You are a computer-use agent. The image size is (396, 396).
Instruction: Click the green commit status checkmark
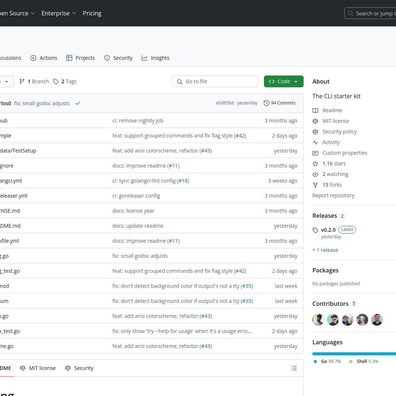pyautogui.click(x=78, y=103)
